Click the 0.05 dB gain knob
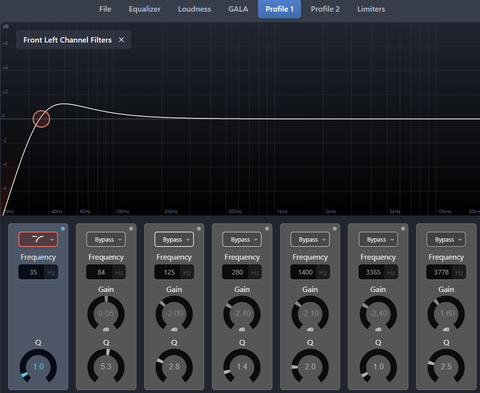The width and height of the screenshot is (480, 393). (x=106, y=314)
